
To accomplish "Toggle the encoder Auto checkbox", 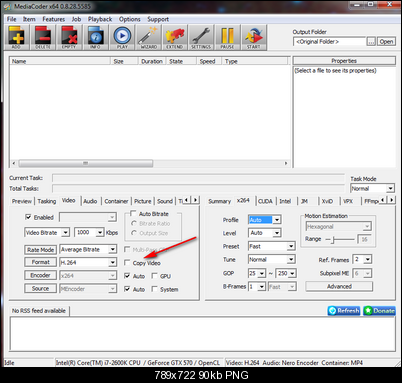I will (127, 276).
